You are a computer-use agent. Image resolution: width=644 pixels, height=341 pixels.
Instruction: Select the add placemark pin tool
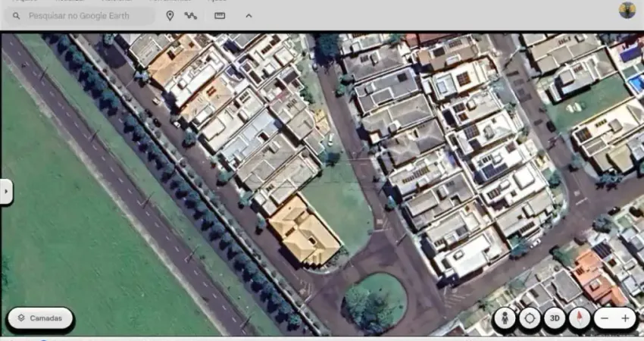click(x=170, y=15)
